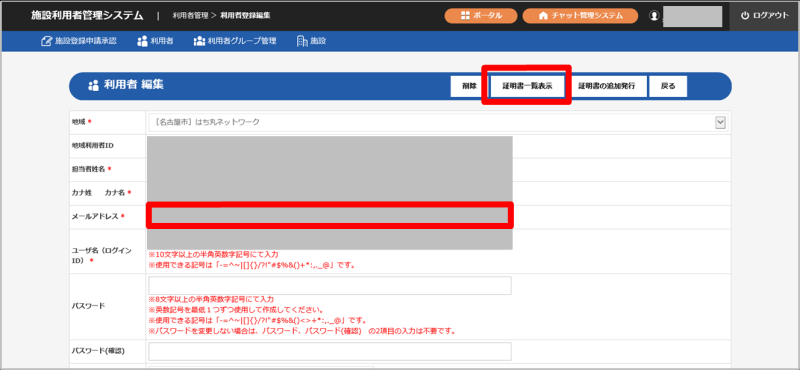Open 利用者グループ管理 menu
Image resolution: width=800 pixels, height=370 pixels.
[235, 41]
